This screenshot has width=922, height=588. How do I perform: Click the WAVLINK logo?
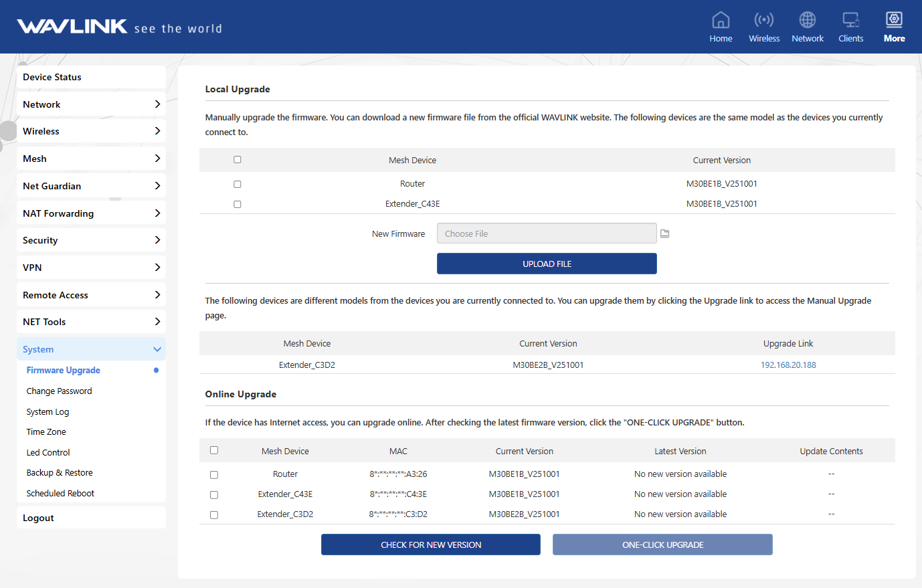tap(72, 27)
